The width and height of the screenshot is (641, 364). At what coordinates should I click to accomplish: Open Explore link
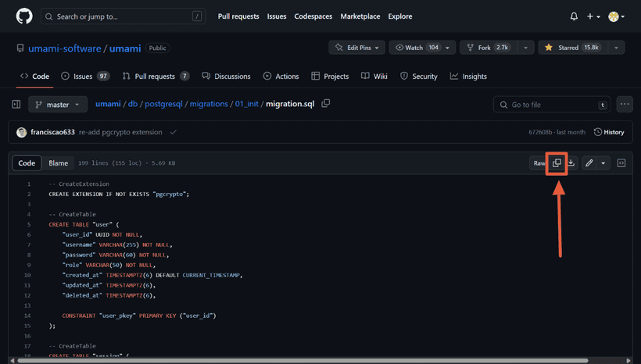pyautogui.click(x=400, y=16)
